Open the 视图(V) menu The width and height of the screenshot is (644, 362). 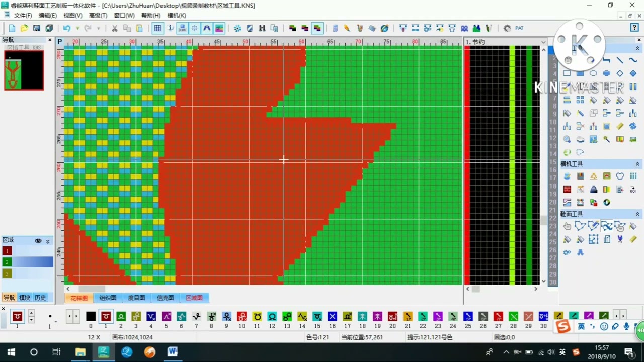click(x=73, y=16)
